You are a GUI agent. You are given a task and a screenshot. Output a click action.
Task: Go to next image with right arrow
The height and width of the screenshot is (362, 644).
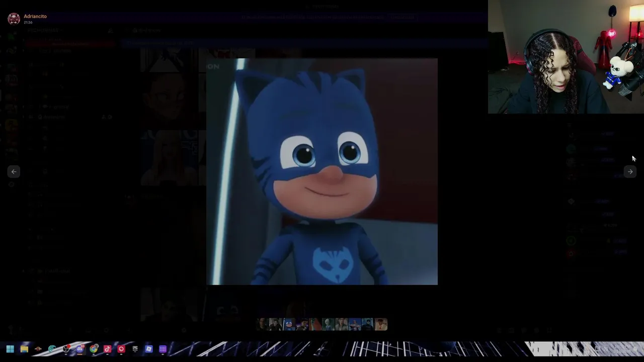(x=630, y=172)
